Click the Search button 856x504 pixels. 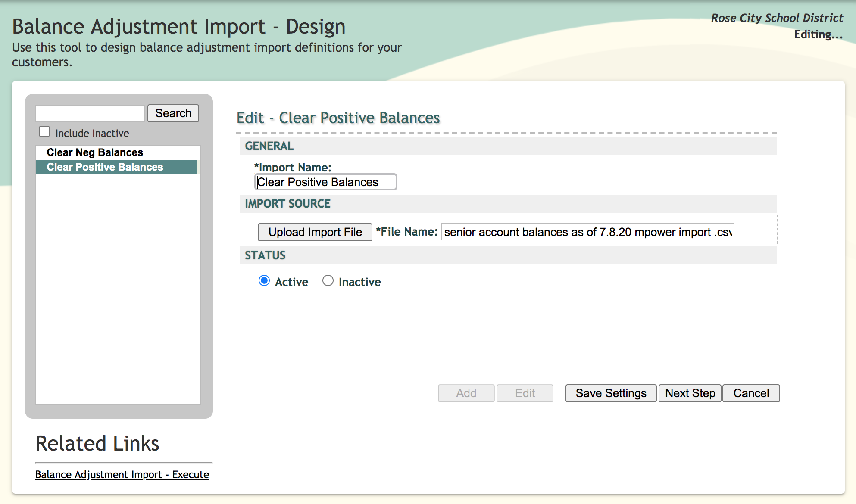click(173, 113)
